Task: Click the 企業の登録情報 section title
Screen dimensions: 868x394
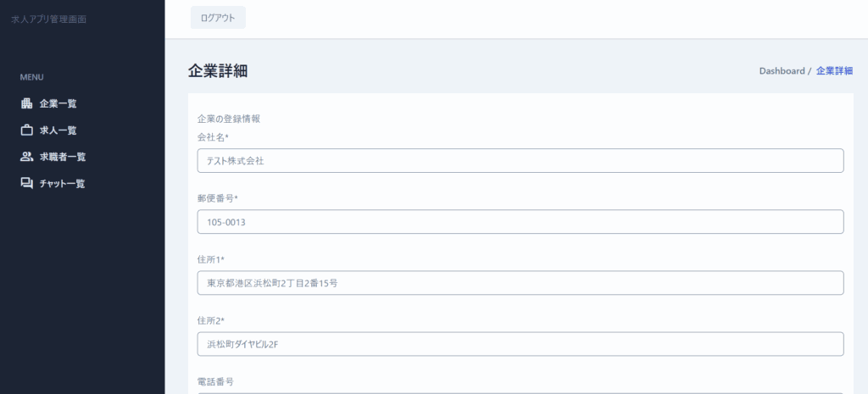Action: click(x=228, y=119)
